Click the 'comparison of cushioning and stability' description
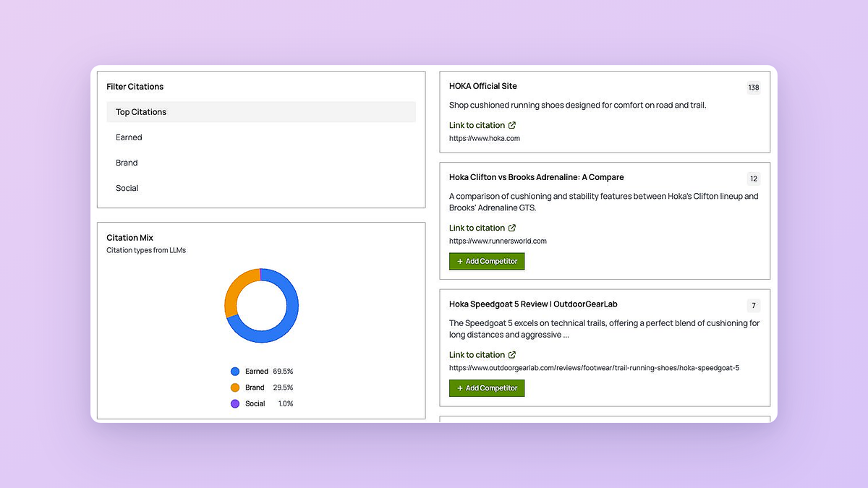 click(x=603, y=202)
